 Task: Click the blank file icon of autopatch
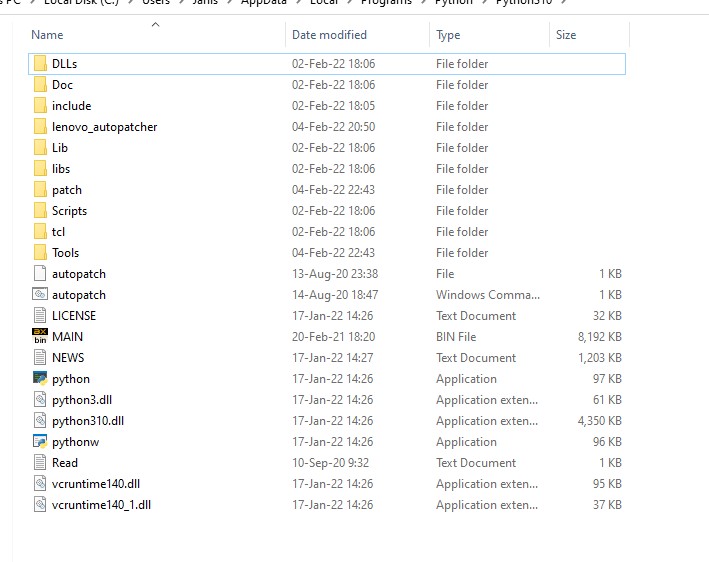(40, 274)
